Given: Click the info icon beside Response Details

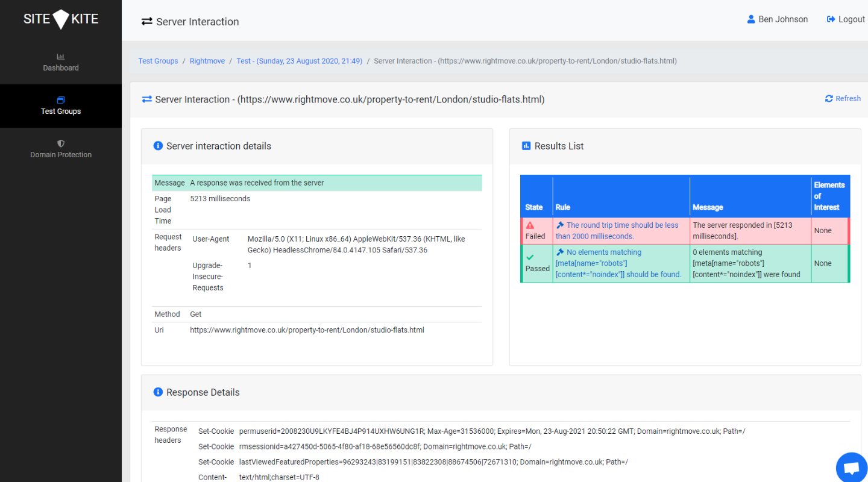Looking at the screenshot, I should (x=158, y=392).
